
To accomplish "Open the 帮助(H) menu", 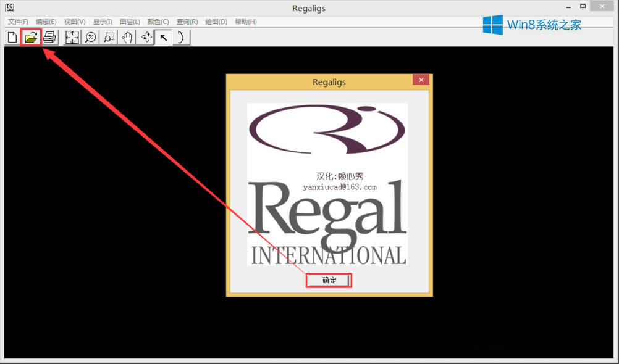I will [x=245, y=22].
